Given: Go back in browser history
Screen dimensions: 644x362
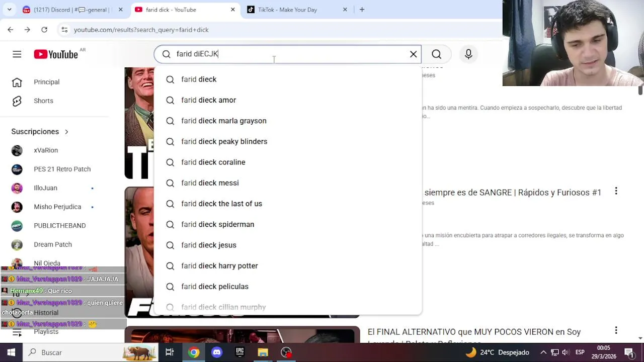Looking at the screenshot, I should (x=11, y=30).
